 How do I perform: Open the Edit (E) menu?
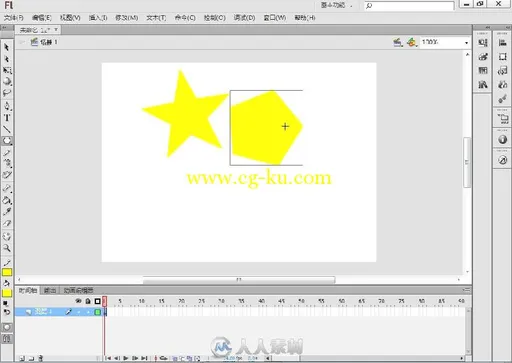coord(42,18)
